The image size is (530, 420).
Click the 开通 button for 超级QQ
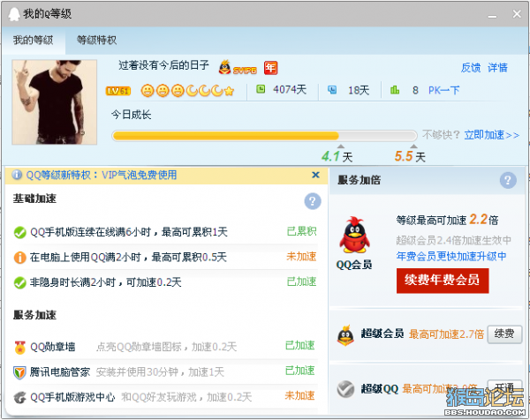[504, 387]
